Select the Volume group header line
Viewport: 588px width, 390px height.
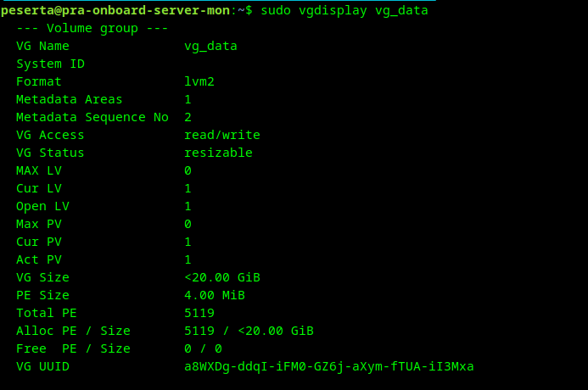(x=92, y=29)
